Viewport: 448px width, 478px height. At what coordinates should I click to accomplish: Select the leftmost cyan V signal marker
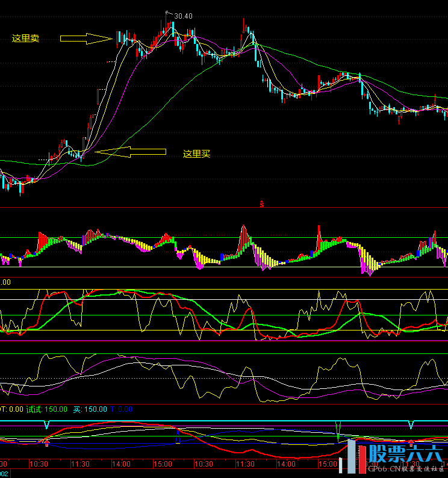tap(46, 425)
